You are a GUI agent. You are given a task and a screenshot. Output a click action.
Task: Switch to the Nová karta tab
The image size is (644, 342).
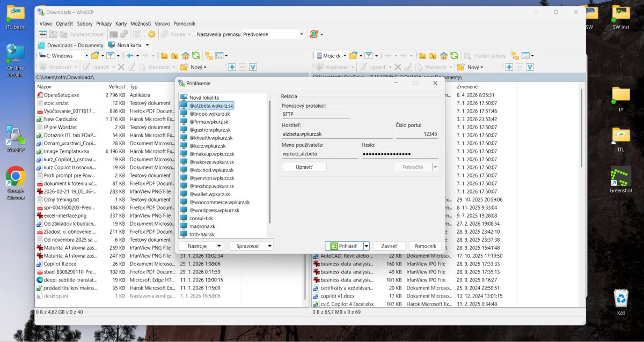point(129,45)
